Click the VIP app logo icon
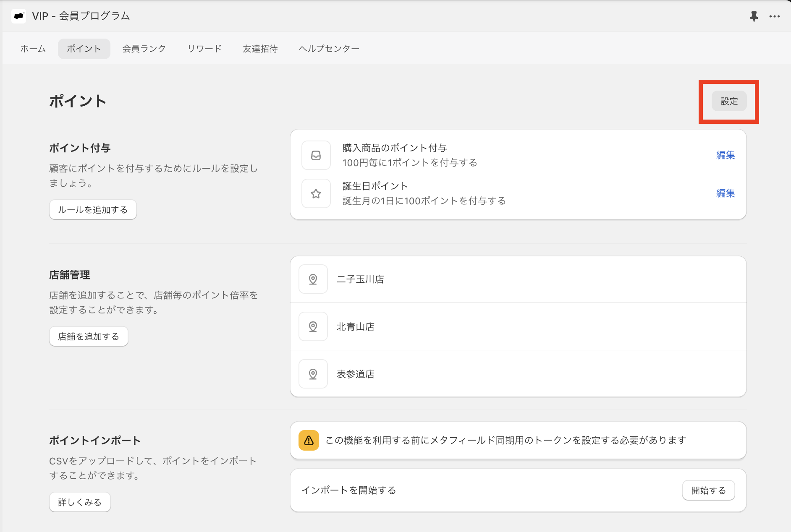791x532 pixels. 19,16
